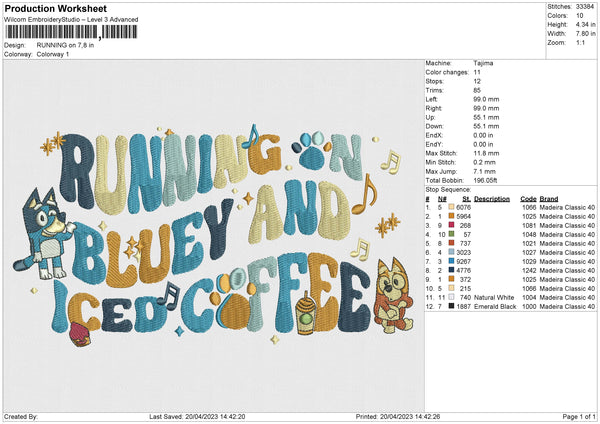Image resolution: width=600 pixels, height=424 pixels.
Task: Click the Code column header
Action: (x=528, y=198)
